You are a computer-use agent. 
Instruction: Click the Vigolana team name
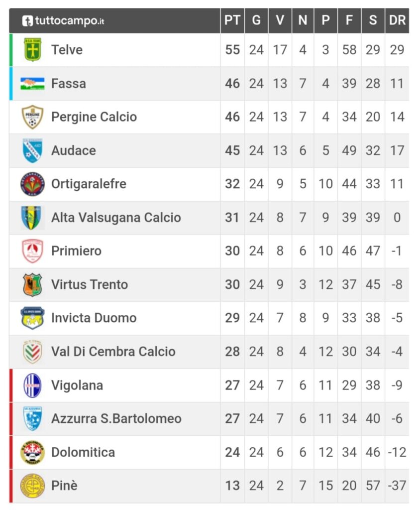coord(77,385)
